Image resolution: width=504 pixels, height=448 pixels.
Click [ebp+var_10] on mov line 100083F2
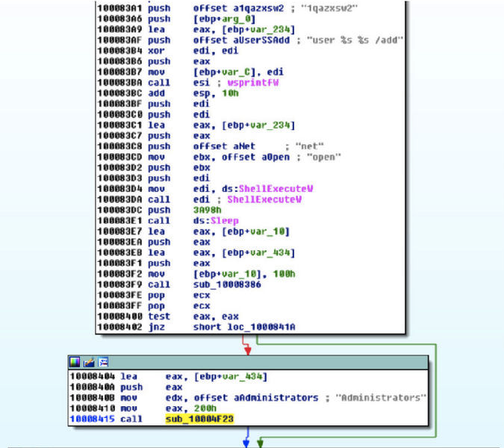point(227,274)
